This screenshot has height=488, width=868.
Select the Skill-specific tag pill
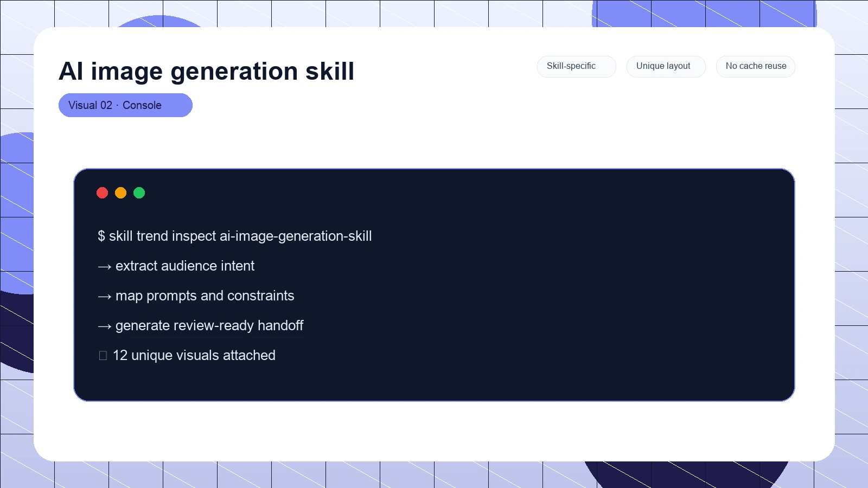[577, 66]
